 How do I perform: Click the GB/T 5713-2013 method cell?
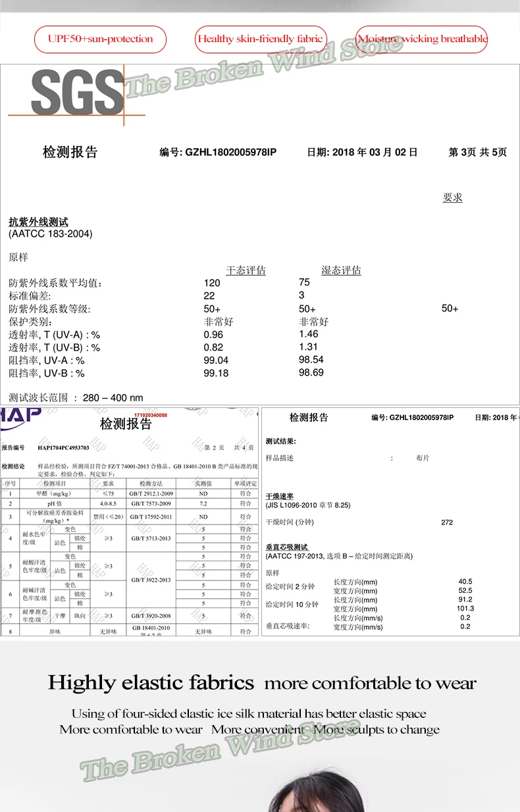coord(151,538)
